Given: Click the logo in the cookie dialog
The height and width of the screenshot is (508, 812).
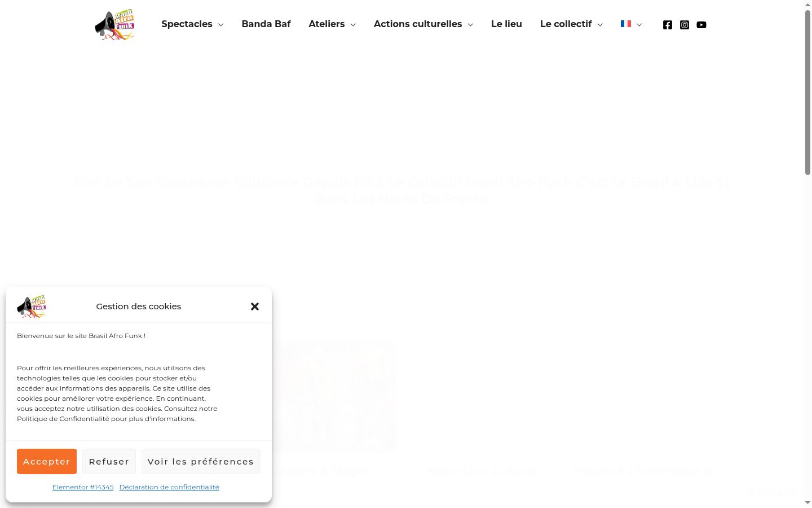Looking at the screenshot, I should pyautogui.click(x=32, y=306).
